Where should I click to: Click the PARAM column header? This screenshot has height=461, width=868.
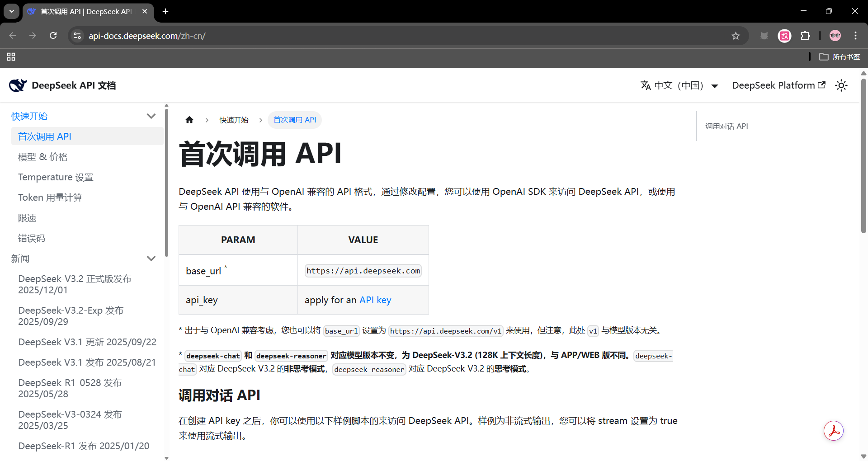tap(238, 240)
